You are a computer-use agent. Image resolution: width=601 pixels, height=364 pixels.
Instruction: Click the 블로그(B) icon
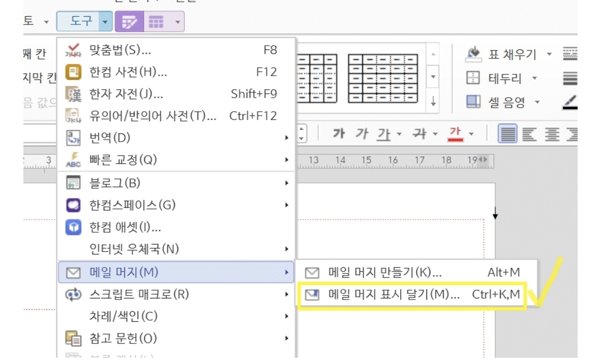coord(73,183)
